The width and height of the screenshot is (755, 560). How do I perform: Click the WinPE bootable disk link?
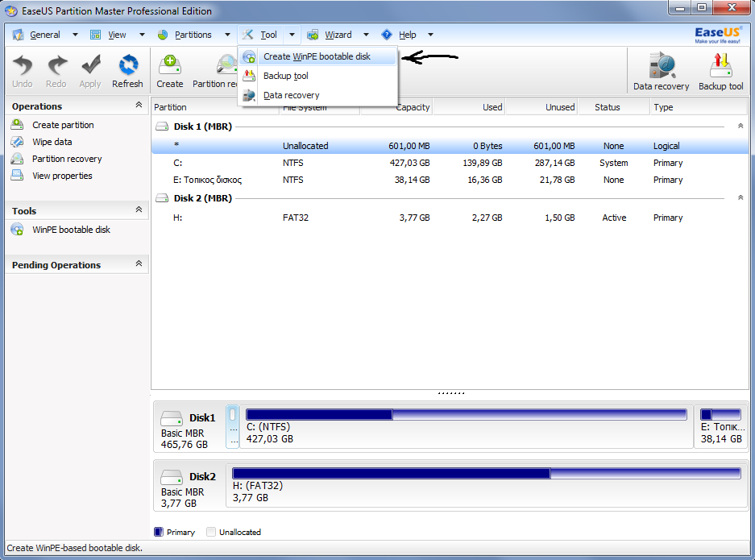coord(71,230)
